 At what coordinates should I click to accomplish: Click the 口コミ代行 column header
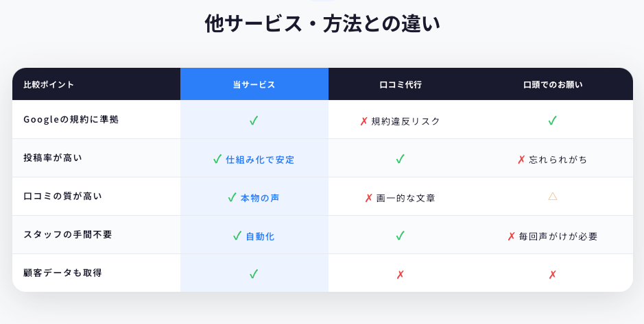click(401, 85)
